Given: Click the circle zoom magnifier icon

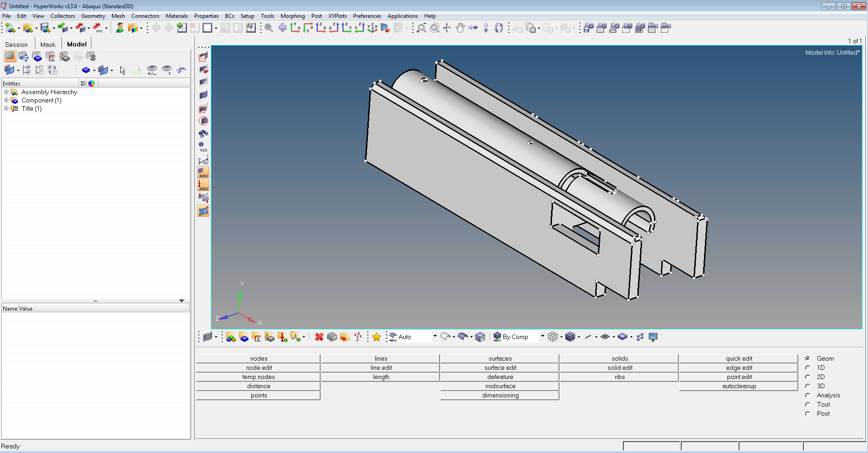Looking at the screenshot, I should (x=434, y=28).
